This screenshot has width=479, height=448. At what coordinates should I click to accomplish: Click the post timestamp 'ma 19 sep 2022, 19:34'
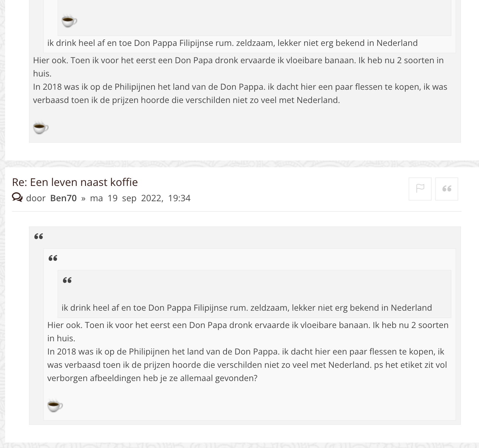[140, 198]
